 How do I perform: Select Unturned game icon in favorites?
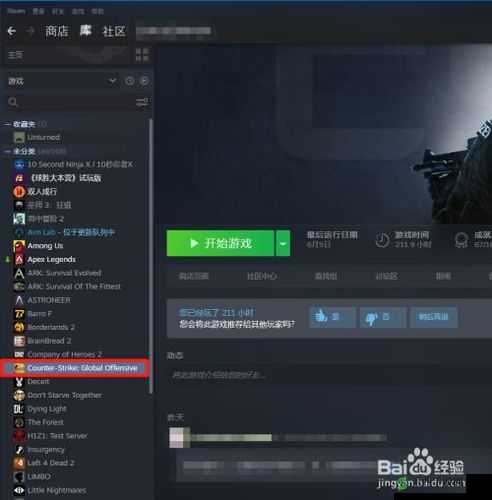[19, 137]
